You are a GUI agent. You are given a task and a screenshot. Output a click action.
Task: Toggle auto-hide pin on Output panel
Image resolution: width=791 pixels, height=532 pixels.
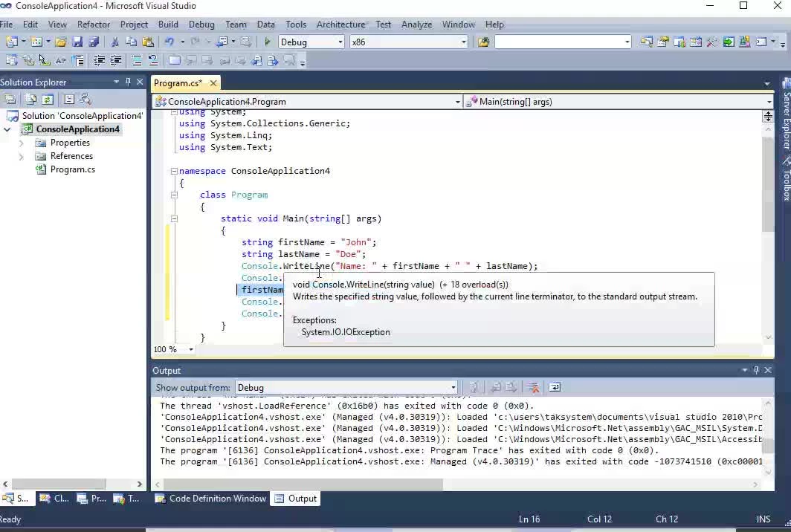click(x=756, y=370)
